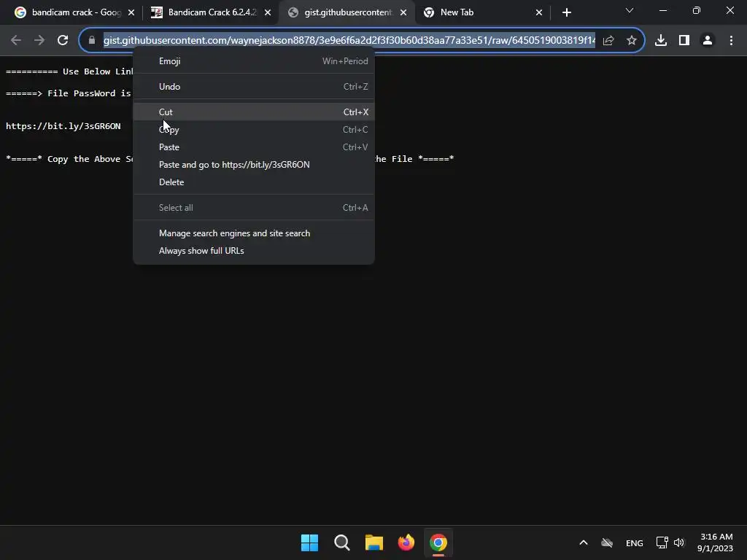This screenshot has height=560, width=747.
Task: Toggle the Chrome side panel icon
Action: pyautogui.click(x=684, y=41)
